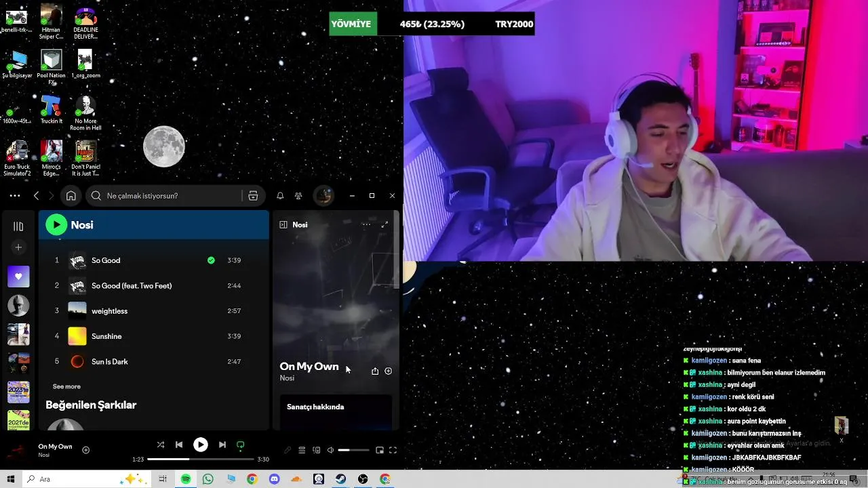Screen dimensions: 868x488
Task: Add to Liked Songs in player bar
Action: (86, 450)
